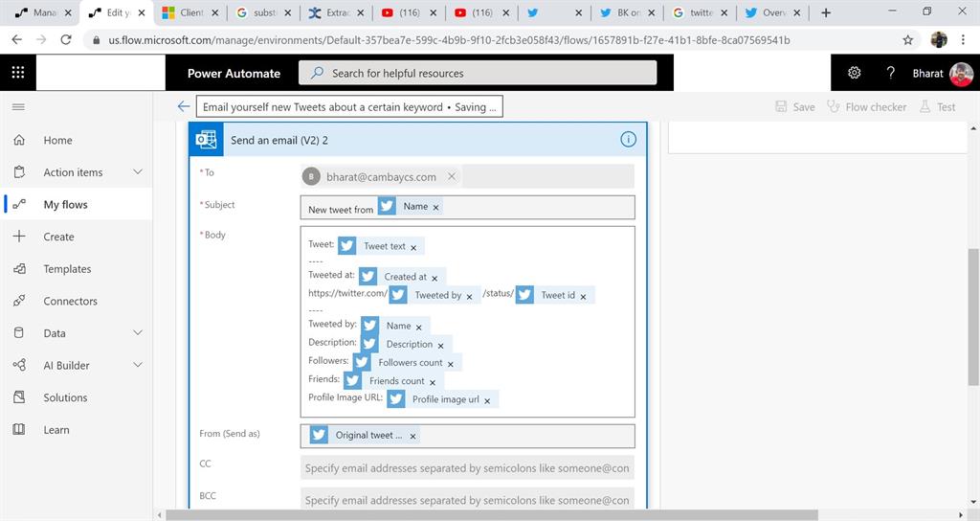Image resolution: width=980 pixels, height=521 pixels.
Task: Click the horizontal canvas scrollbar
Action: pyautogui.click(x=491, y=515)
